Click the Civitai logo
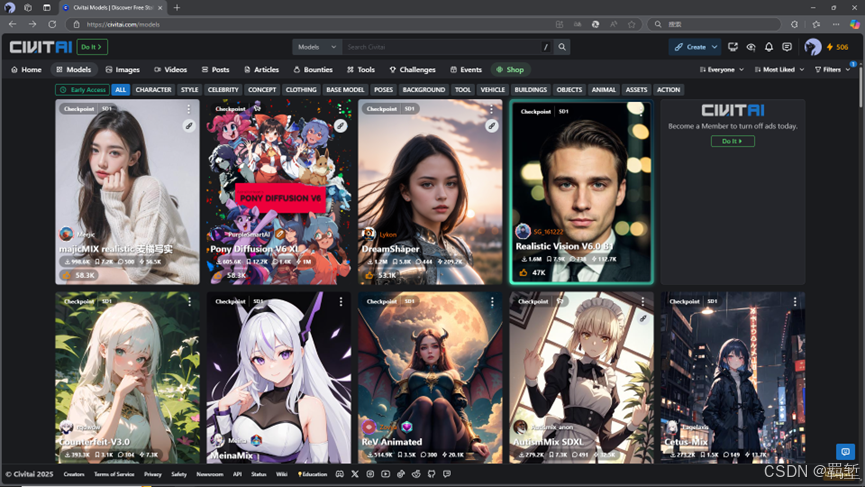The width and height of the screenshot is (865, 487). coord(41,47)
